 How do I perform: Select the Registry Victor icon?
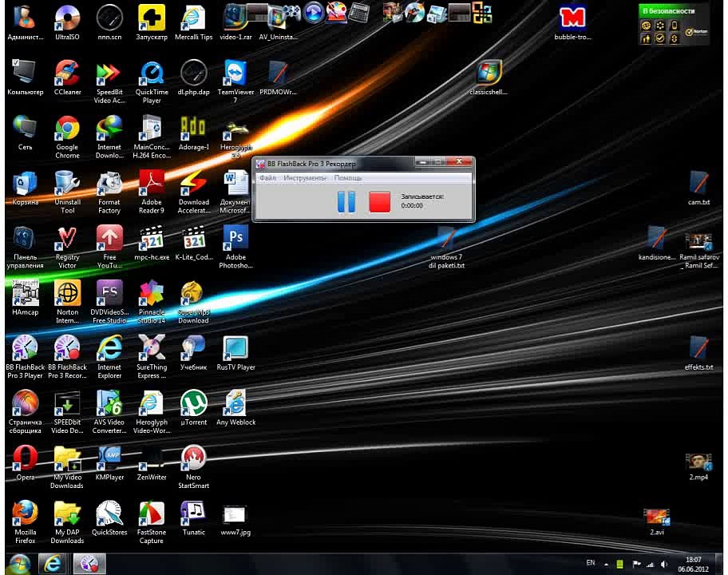67,247
